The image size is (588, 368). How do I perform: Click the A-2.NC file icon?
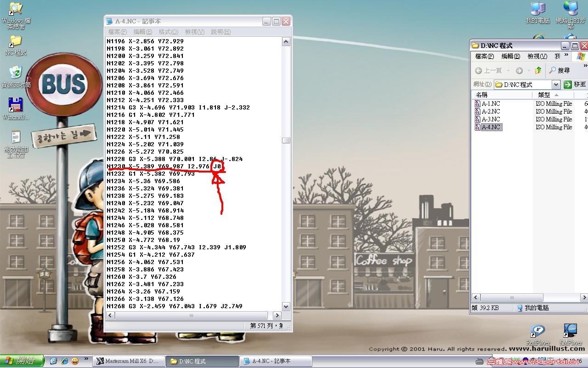click(x=478, y=111)
